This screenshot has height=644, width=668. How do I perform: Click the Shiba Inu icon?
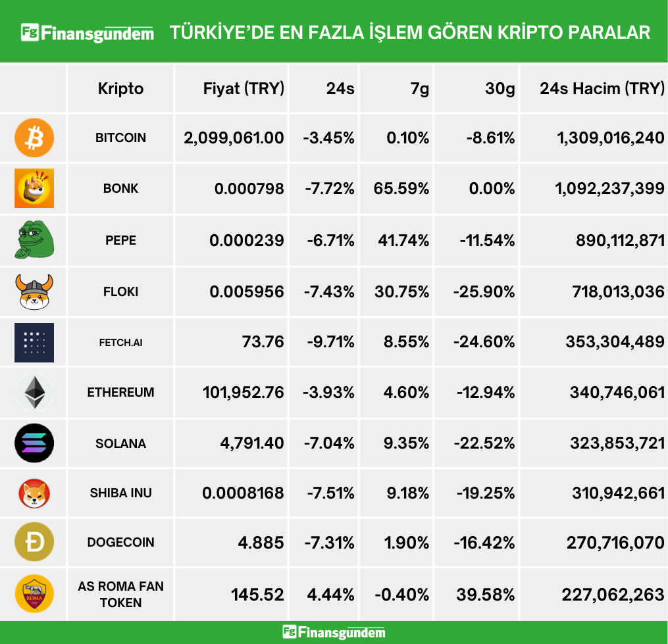click(x=34, y=493)
